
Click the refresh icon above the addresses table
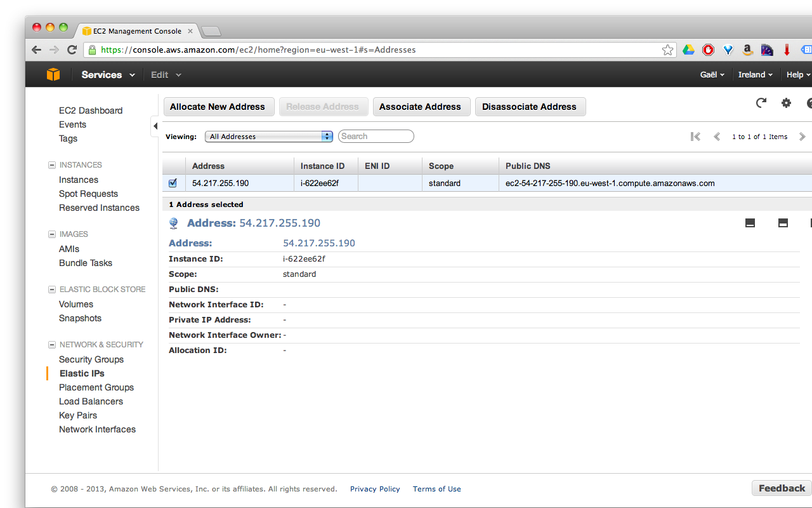click(x=761, y=102)
